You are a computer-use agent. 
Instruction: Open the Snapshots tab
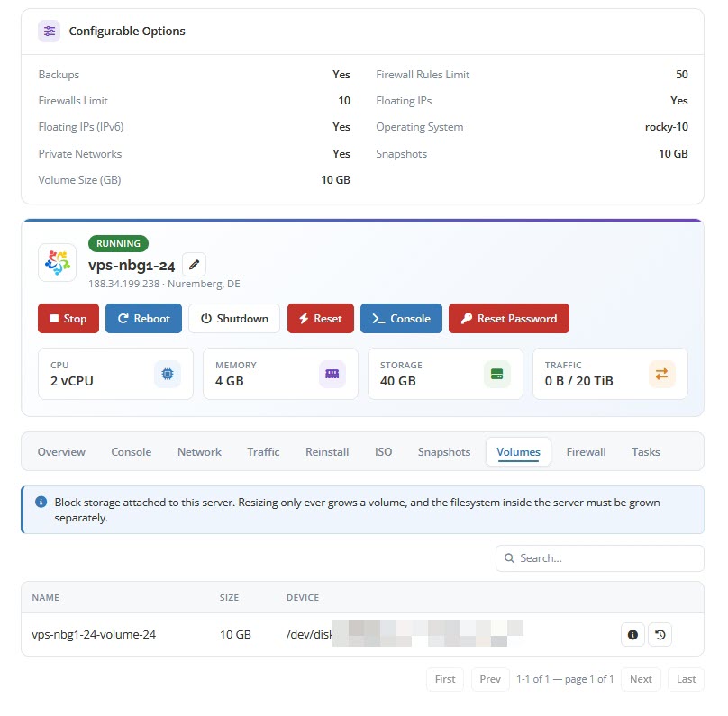pyautogui.click(x=444, y=451)
